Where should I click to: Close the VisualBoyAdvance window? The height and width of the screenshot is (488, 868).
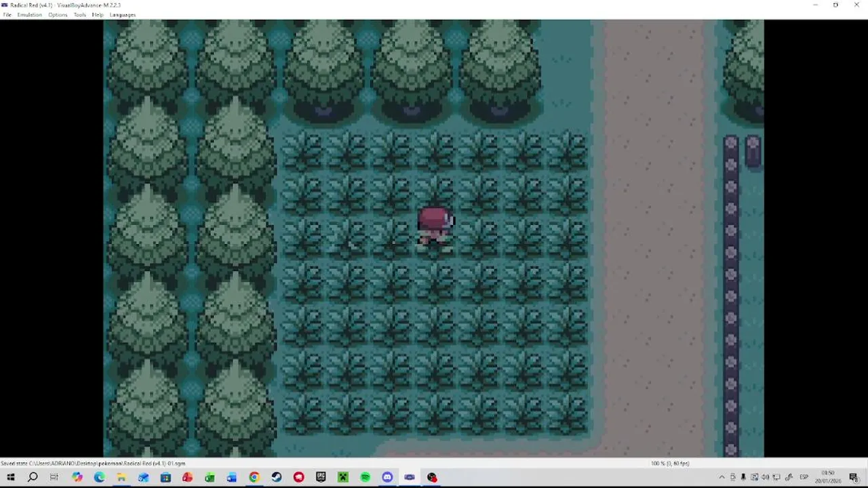point(856,5)
